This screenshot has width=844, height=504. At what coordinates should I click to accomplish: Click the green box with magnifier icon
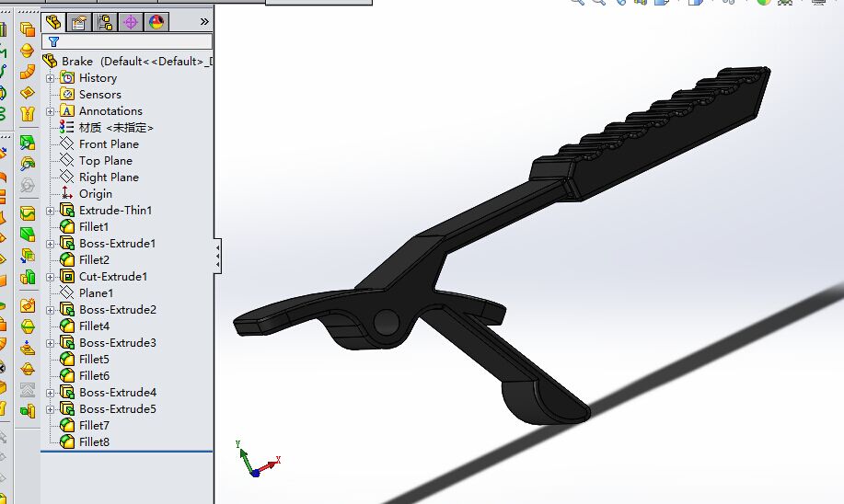coord(28,143)
